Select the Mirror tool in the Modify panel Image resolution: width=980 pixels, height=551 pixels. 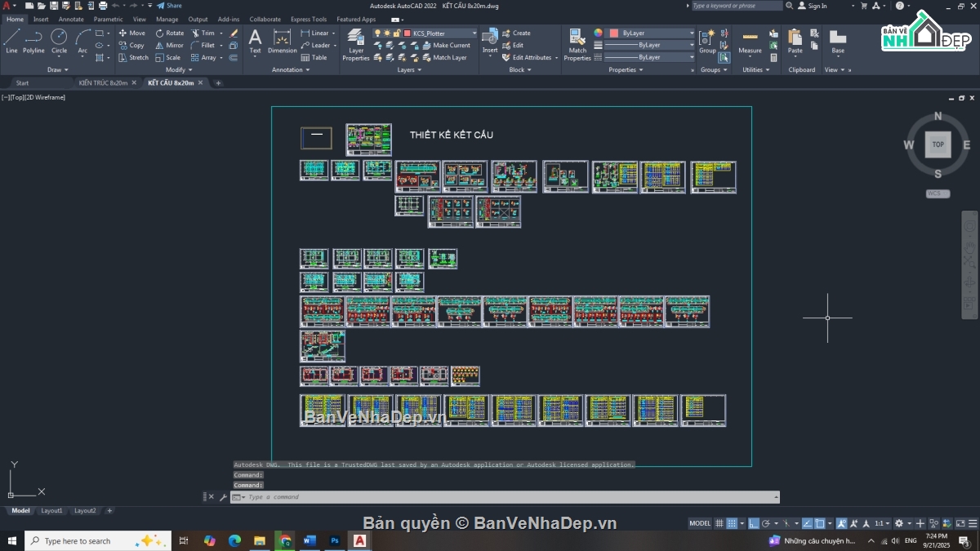click(x=170, y=46)
